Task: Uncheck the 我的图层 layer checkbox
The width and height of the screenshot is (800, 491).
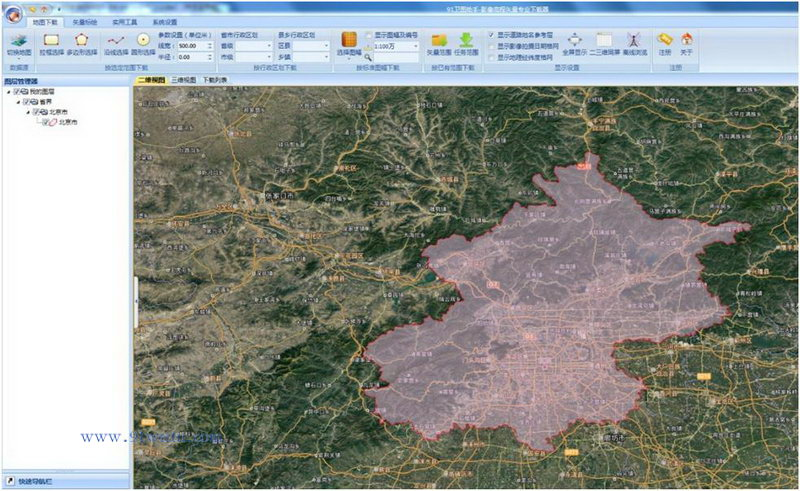Action: pyautogui.click(x=17, y=92)
